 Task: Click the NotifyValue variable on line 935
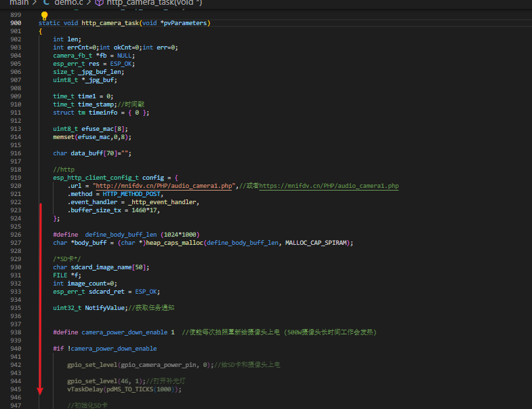coord(105,308)
